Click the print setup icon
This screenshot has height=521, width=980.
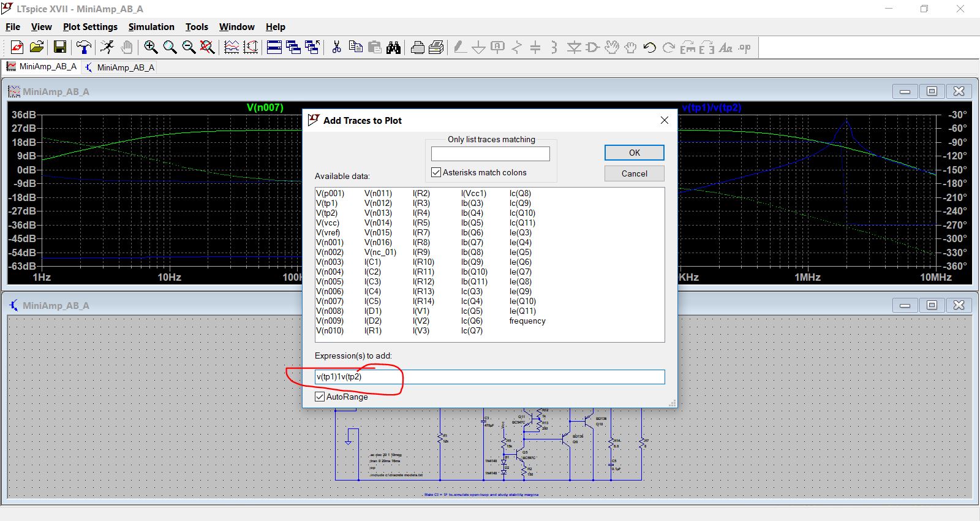[x=418, y=47]
